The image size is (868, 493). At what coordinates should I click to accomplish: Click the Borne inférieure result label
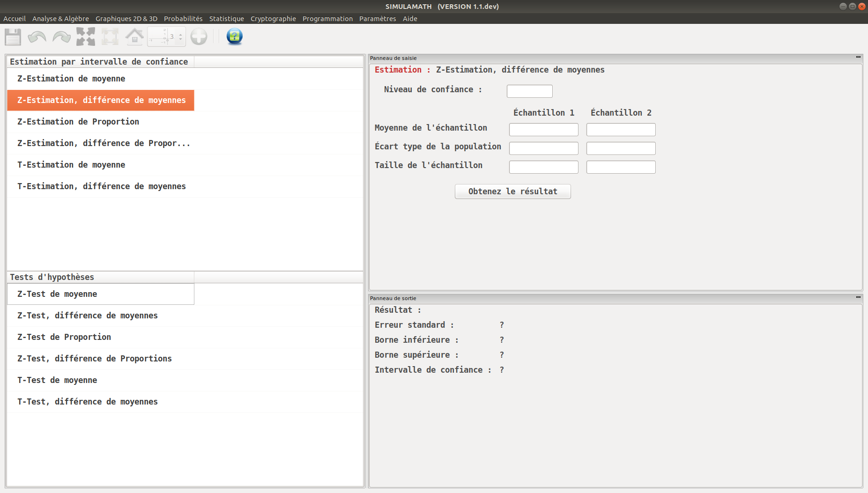416,340
